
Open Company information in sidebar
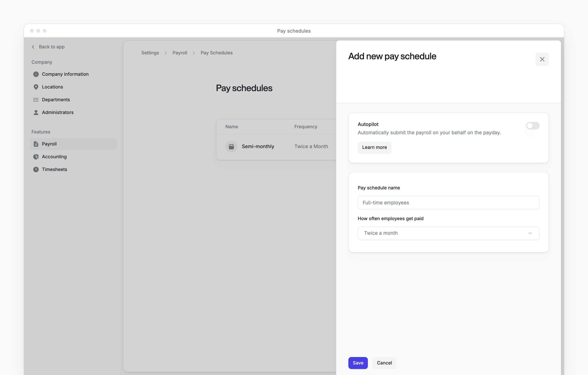pos(73,74)
